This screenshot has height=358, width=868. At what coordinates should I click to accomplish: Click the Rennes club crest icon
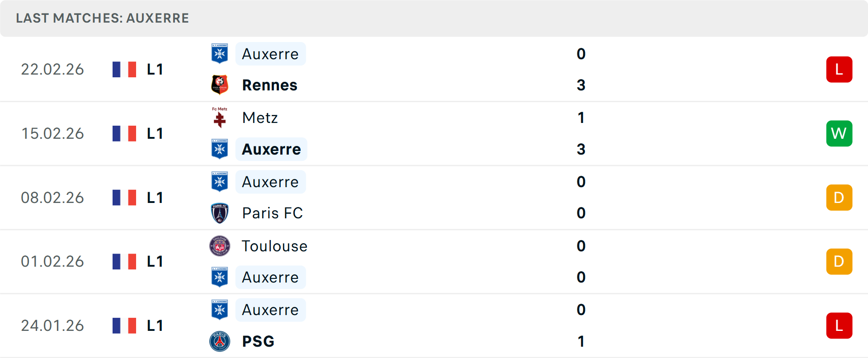coord(220,85)
